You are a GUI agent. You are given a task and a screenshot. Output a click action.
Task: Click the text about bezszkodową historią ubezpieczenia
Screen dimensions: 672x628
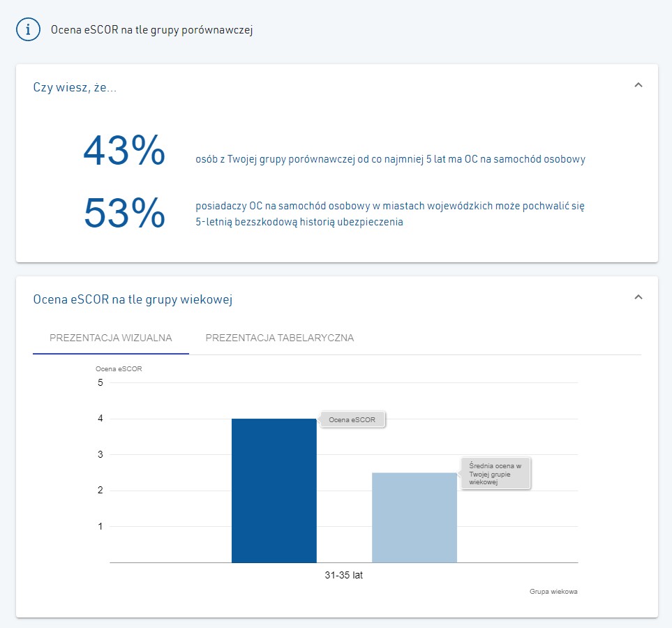390,214
